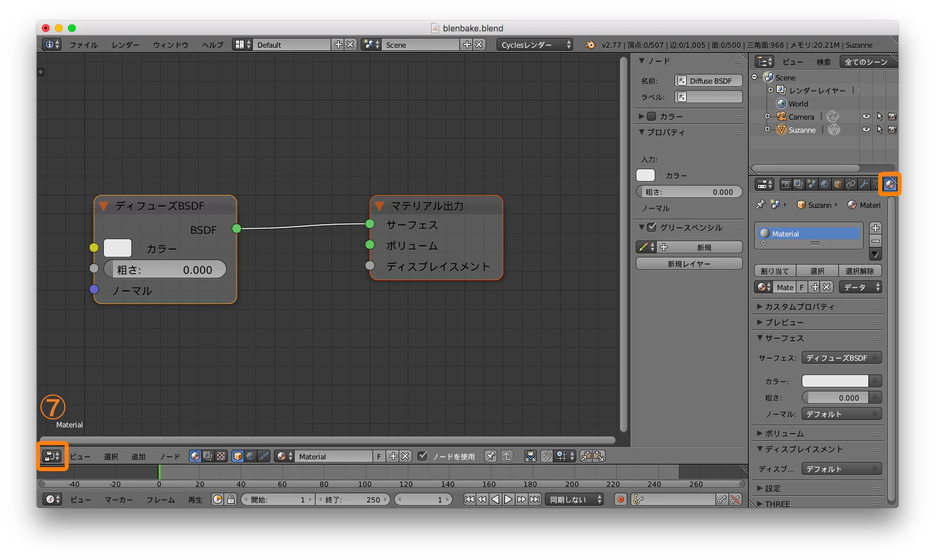Toggle the snap magnet icon in node editor
The width and height of the screenshot is (935, 560).
tap(547, 456)
